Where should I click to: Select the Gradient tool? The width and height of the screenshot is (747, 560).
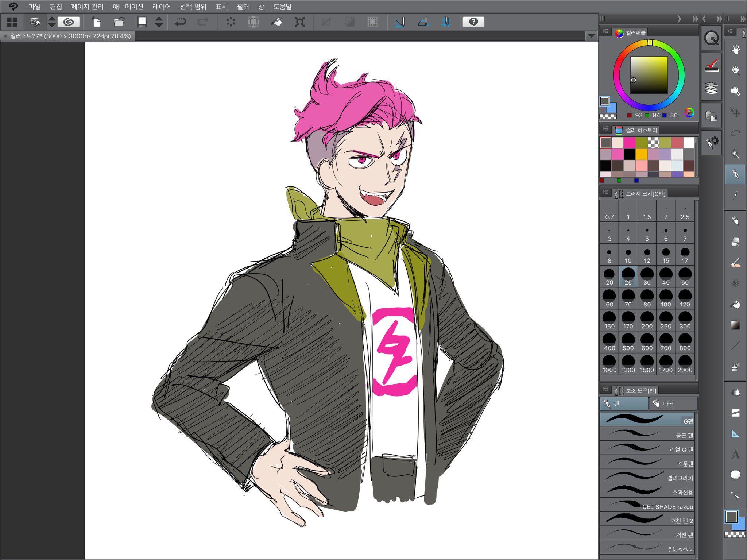tap(735, 325)
